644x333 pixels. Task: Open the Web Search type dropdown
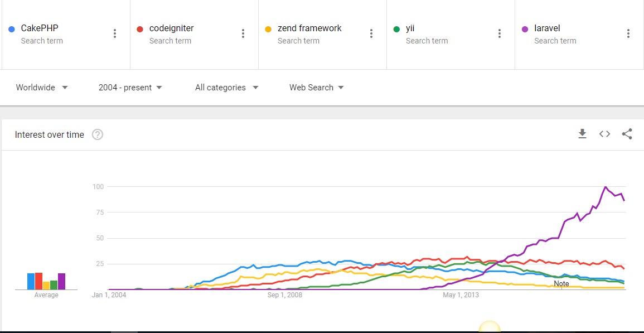[317, 88]
